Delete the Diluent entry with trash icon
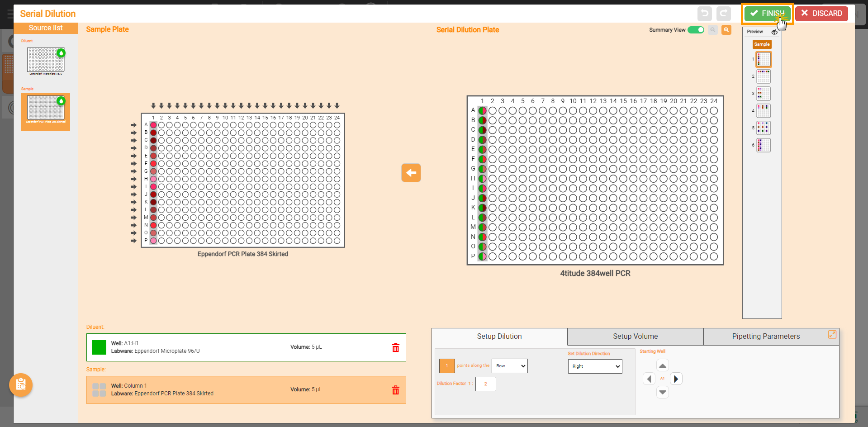The image size is (868, 427). [x=395, y=347]
